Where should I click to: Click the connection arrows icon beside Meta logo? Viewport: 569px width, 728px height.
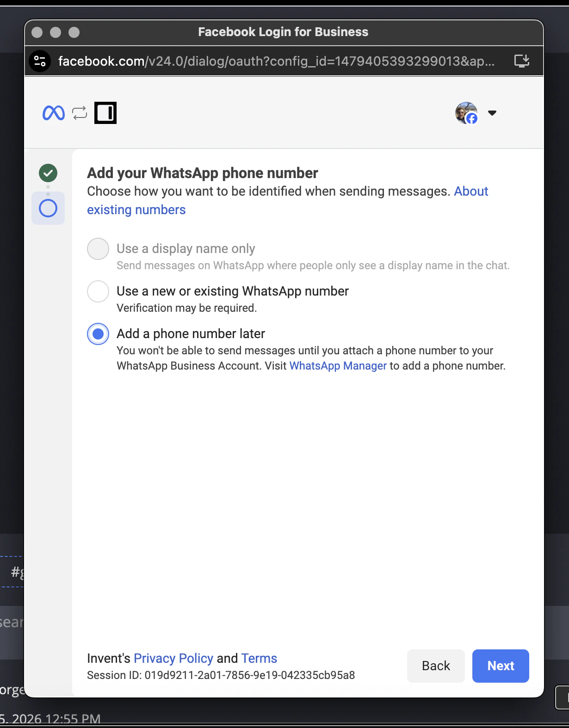(x=80, y=113)
